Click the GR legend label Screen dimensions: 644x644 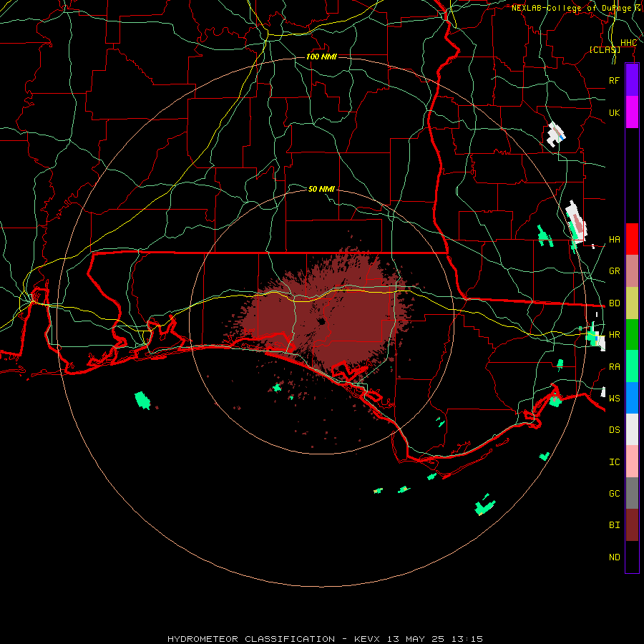pos(614,271)
